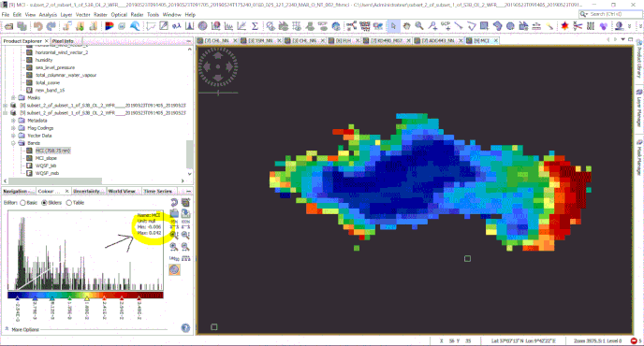Click the yellow colour slider marker
The width and height of the screenshot is (644, 346).
tap(87, 298)
